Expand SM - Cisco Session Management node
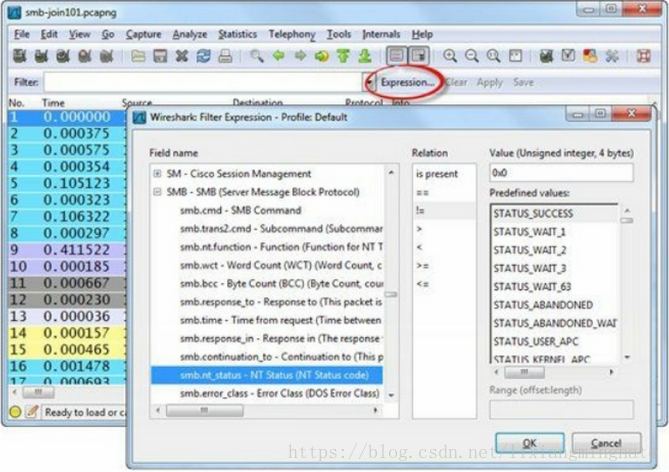 coord(157,174)
